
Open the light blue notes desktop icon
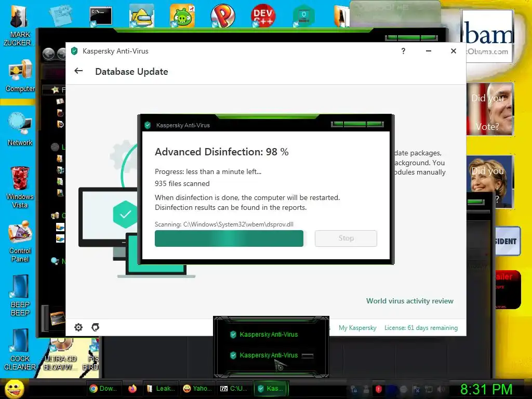[x=60, y=16]
